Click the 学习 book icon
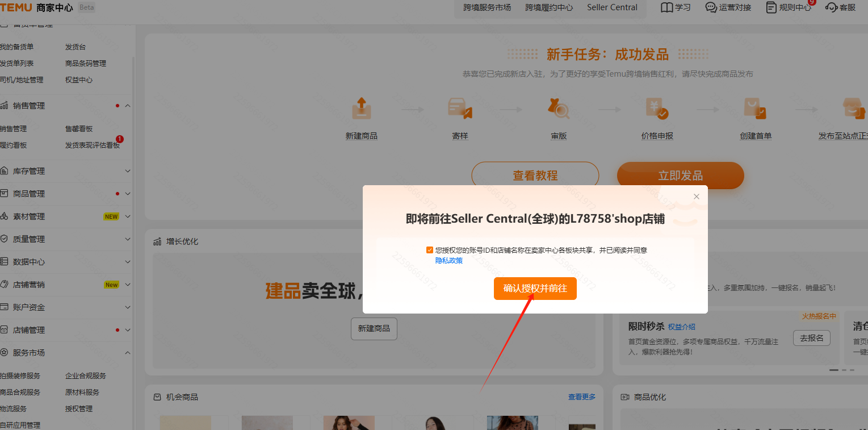The width and height of the screenshot is (868, 430). coord(667,7)
